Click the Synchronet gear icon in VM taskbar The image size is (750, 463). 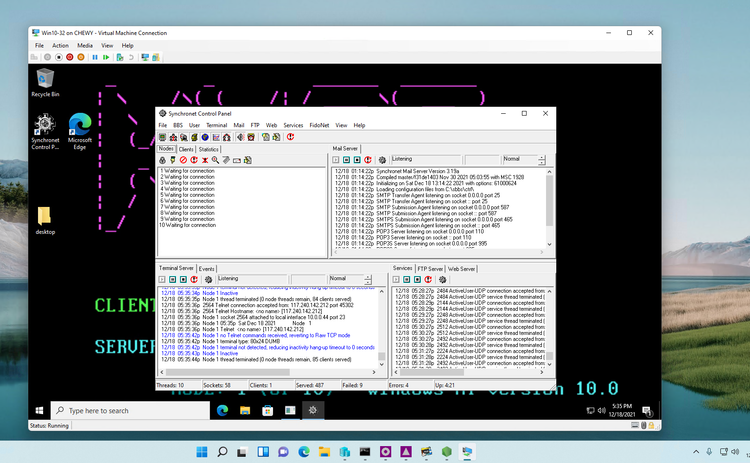click(313, 410)
